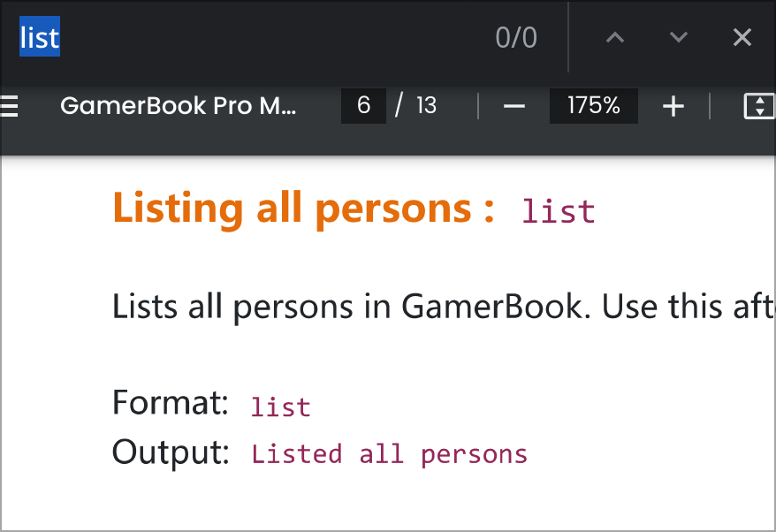Zoom out with the minus button
The height and width of the screenshot is (532, 776).
(514, 106)
